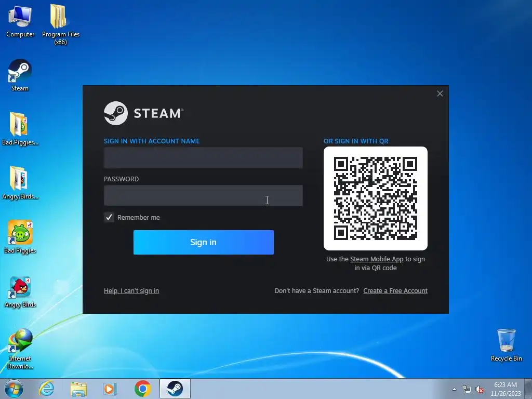532x399 pixels.
Task: Open the Recycle Bin
Action: 506,345
